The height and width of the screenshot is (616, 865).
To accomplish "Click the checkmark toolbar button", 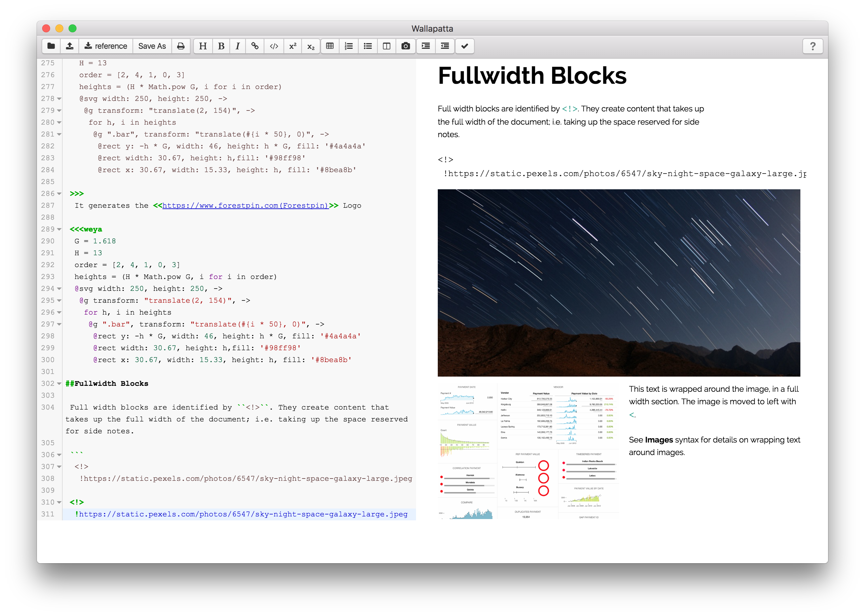I will click(x=464, y=46).
